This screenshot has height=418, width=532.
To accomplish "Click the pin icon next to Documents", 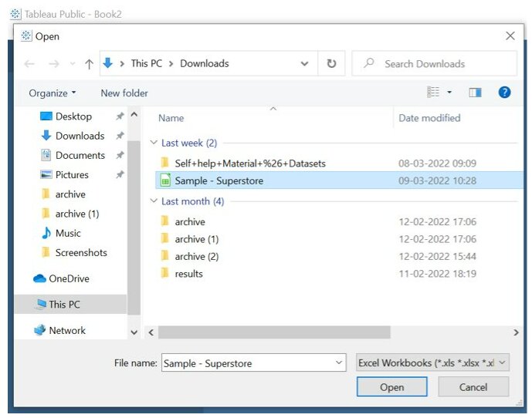I will [x=120, y=155].
